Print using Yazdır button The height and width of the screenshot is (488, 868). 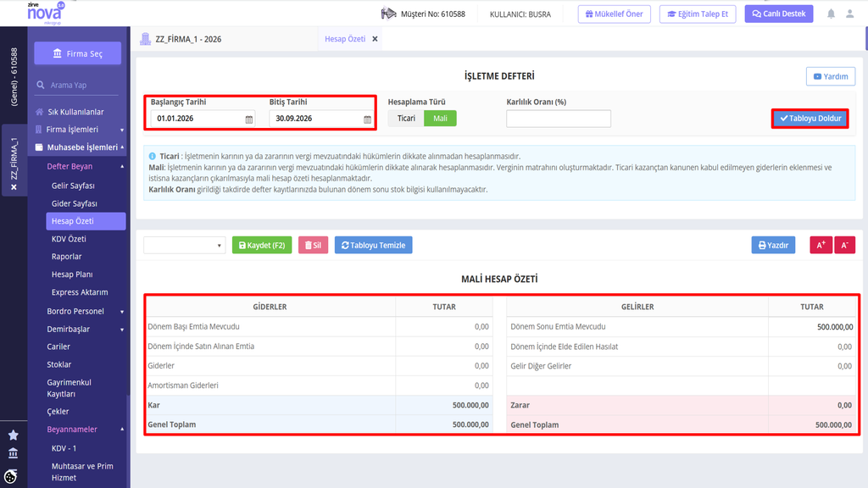773,245
